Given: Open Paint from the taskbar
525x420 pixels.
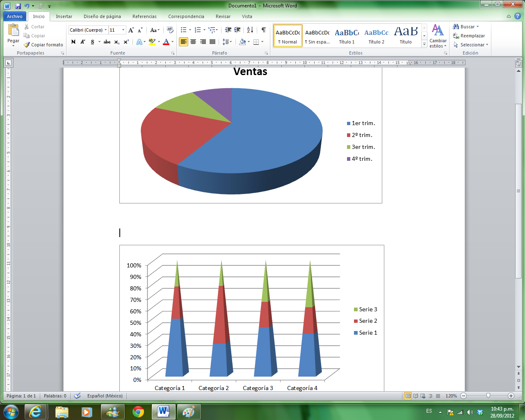Looking at the screenshot, I should pyautogui.click(x=189, y=411).
